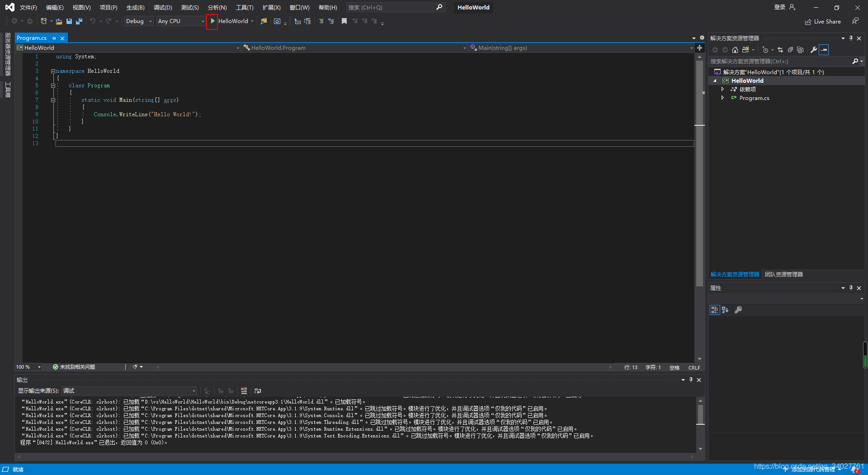Screen dimensions: 868x475
Task: Open the Debug configuration dropdown
Action: click(x=139, y=21)
